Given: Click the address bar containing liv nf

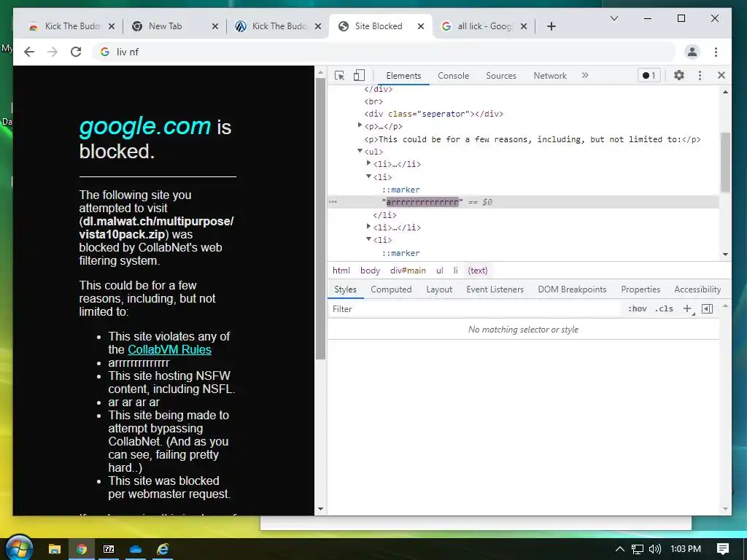Looking at the screenshot, I should pos(384,52).
